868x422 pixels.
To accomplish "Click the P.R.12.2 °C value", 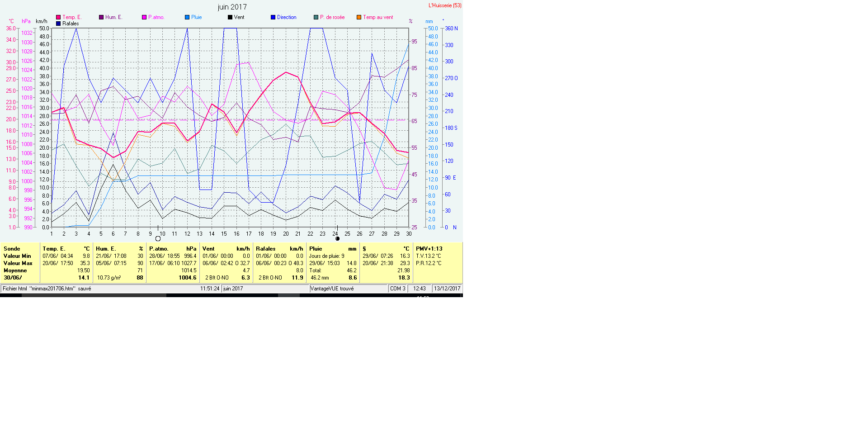I will [x=429, y=263].
